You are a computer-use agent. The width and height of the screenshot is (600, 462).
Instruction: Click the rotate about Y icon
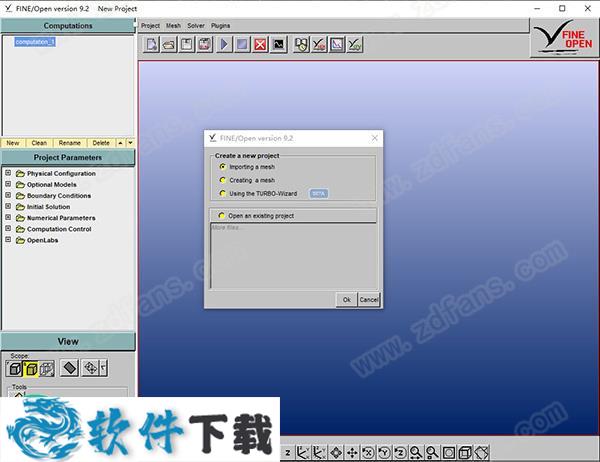(x=384, y=453)
